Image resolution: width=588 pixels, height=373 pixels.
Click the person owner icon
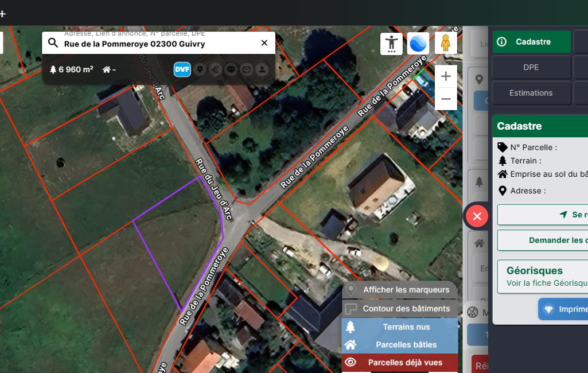click(262, 69)
